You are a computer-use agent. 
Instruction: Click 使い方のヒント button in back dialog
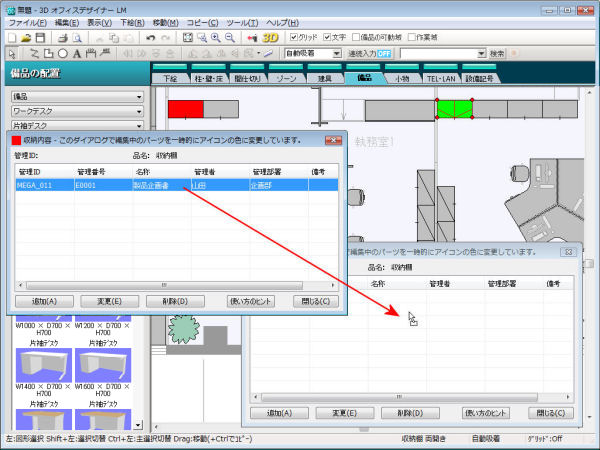487,412
